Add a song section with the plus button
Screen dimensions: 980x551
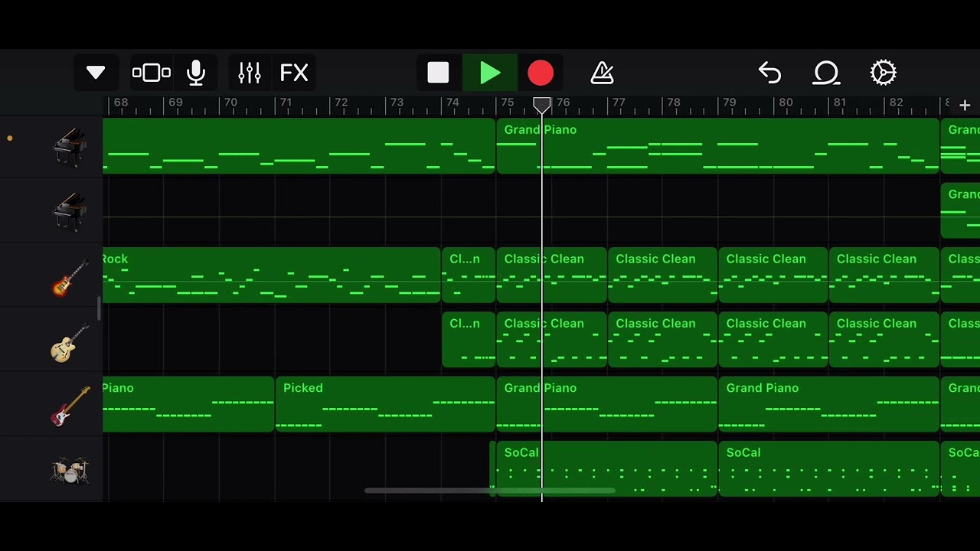(965, 105)
